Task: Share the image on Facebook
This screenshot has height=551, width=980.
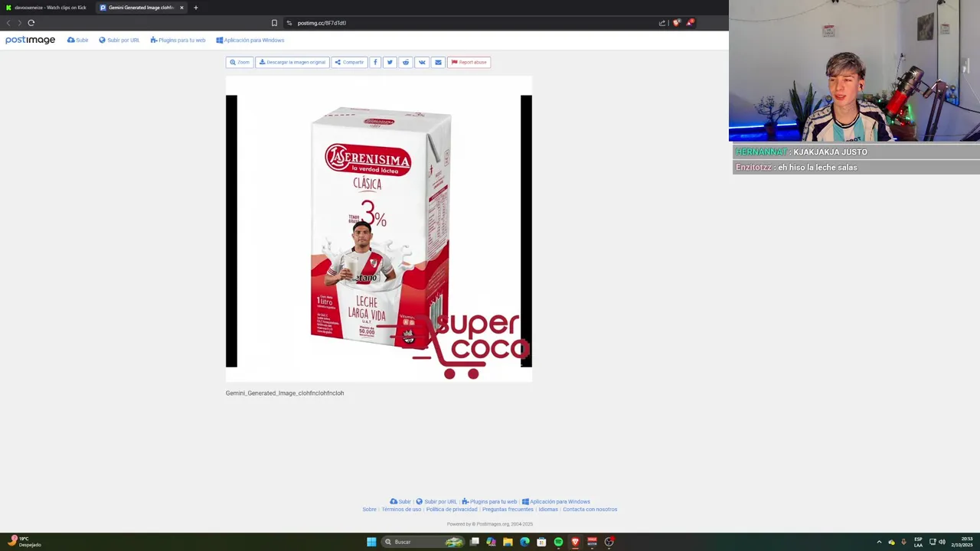Action: pyautogui.click(x=375, y=62)
